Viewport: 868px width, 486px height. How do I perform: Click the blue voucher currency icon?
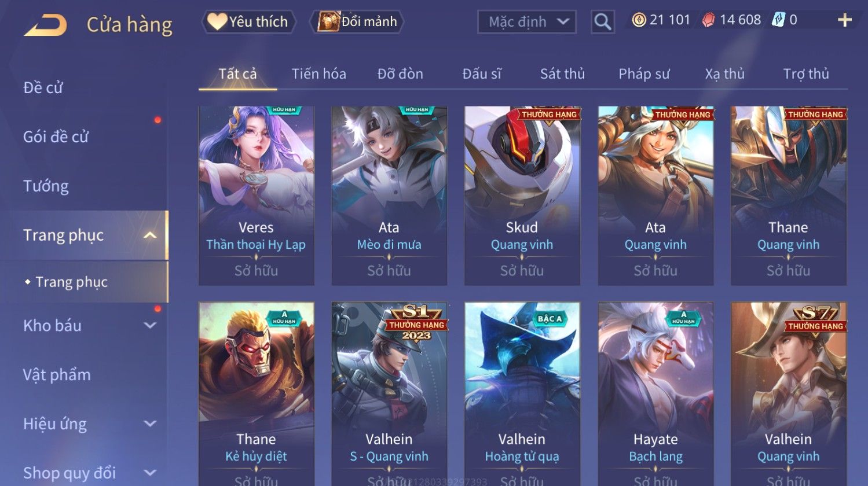pos(779,20)
